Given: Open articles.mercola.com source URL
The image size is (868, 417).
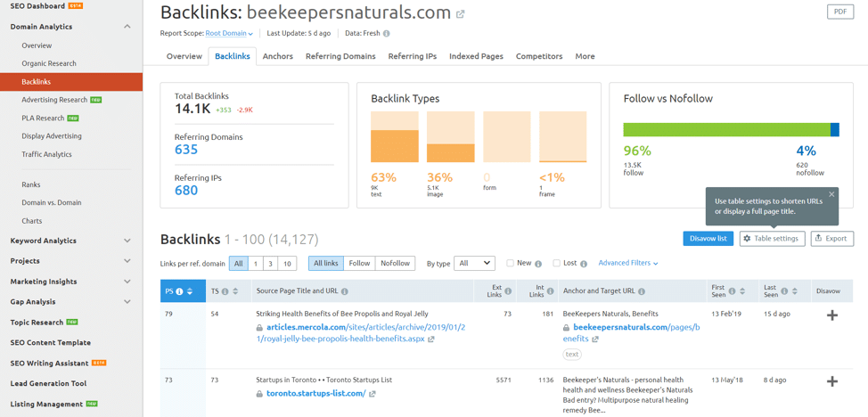Looking at the screenshot, I should click(363, 333).
